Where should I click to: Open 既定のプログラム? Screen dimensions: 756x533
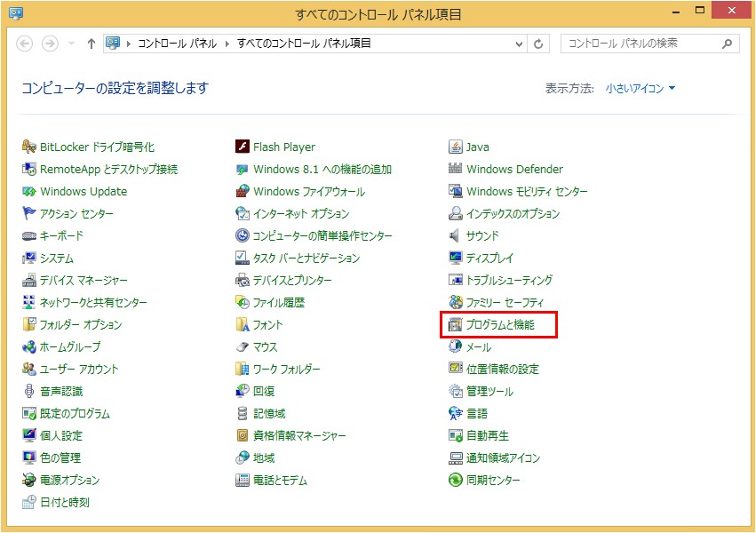coord(66,413)
